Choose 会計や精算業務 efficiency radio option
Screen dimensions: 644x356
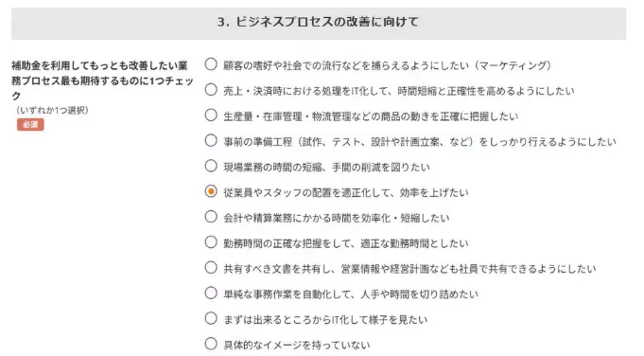pos(211,217)
